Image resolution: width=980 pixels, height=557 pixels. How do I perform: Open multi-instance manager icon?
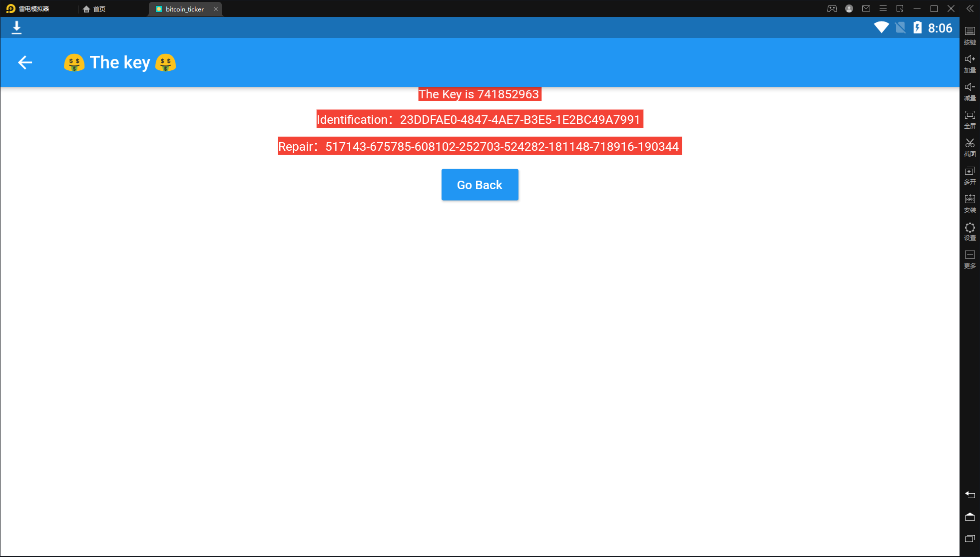pyautogui.click(x=970, y=174)
